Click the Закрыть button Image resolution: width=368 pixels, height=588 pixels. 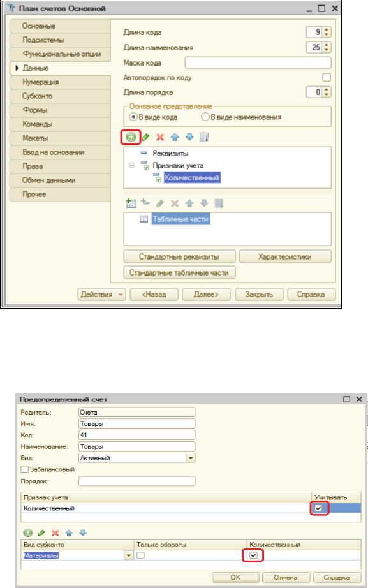tap(259, 295)
